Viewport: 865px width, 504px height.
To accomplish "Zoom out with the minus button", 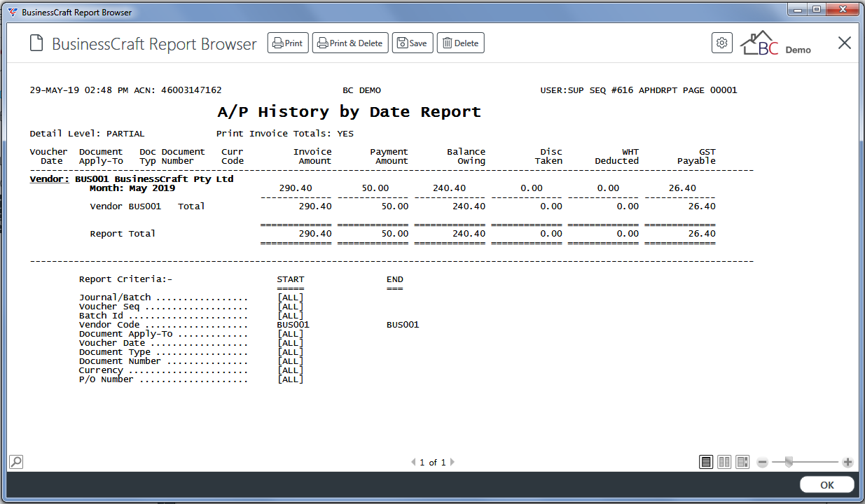I will coord(763,462).
